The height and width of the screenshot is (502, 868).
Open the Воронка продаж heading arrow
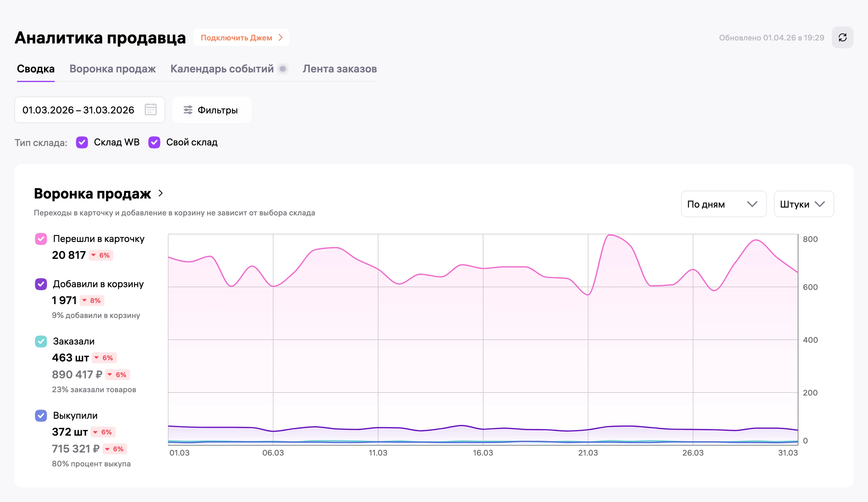pos(161,193)
